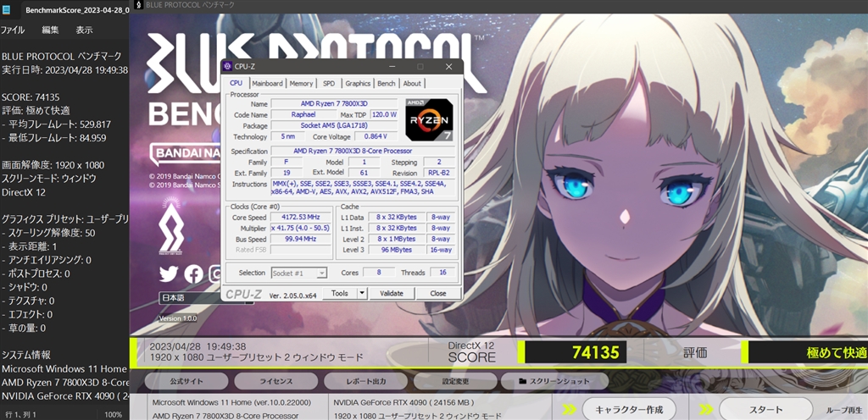Image resolution: width=868 pixels, height=420 pixels.
Task: Click the Level 3 cache value 96 MBytes
Action: 396,250
